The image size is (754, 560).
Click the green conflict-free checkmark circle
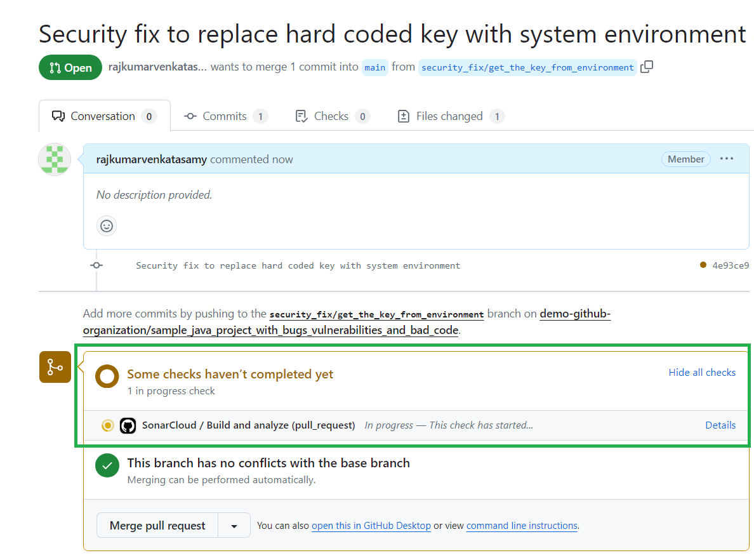[x=107, y=465]
